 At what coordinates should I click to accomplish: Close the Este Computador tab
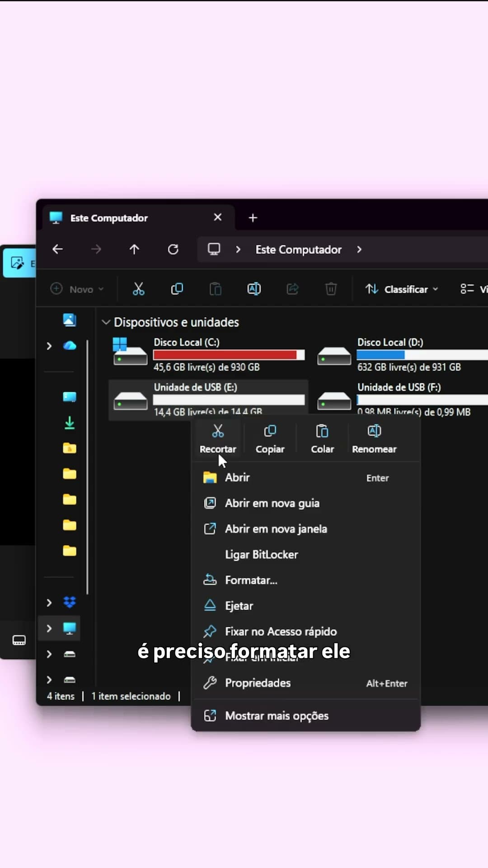tap(218, 217)
